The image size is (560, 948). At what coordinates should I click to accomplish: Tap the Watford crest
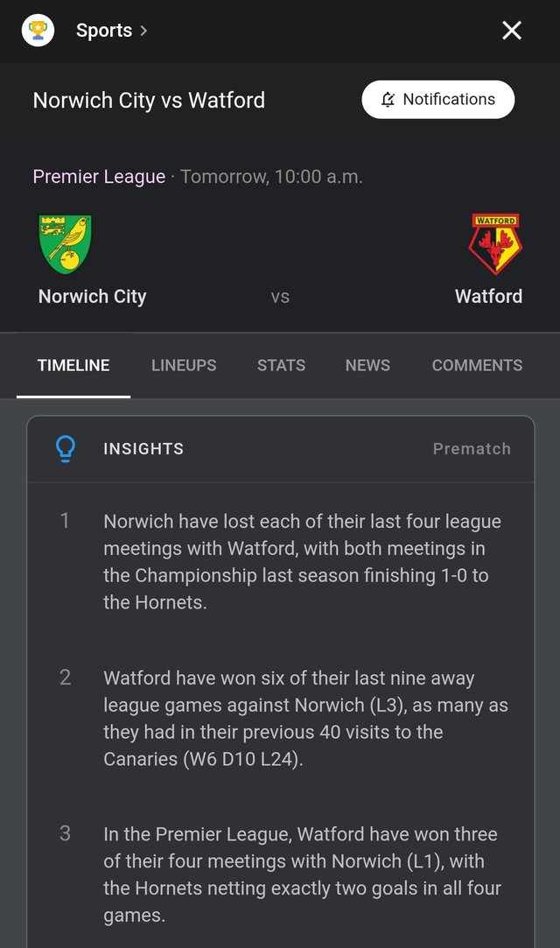[x=495, y=244]
